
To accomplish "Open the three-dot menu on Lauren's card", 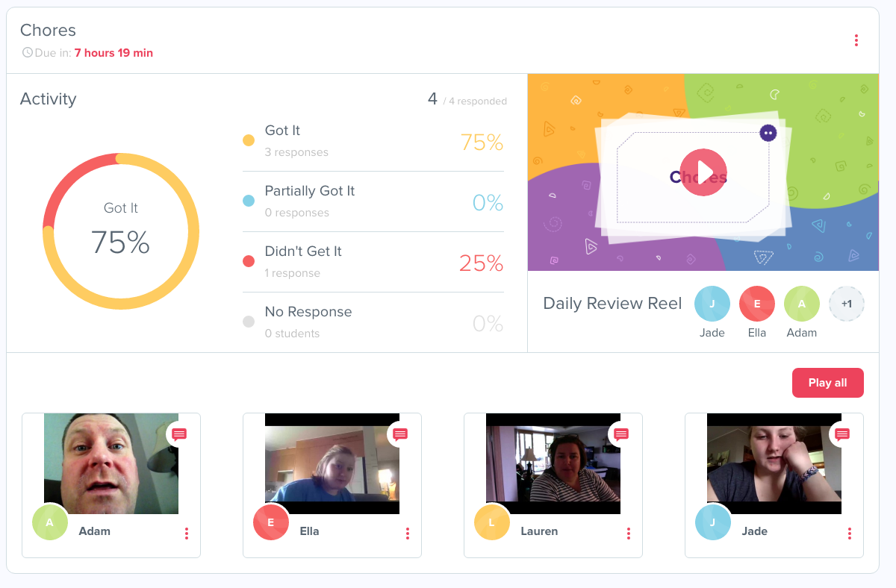I will click(x=629, y=533).
